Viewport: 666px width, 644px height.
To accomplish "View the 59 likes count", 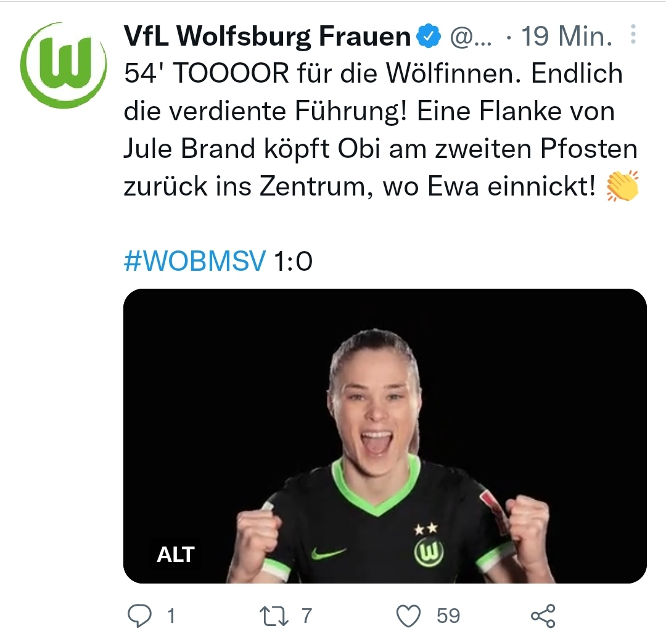I will 448,616.
